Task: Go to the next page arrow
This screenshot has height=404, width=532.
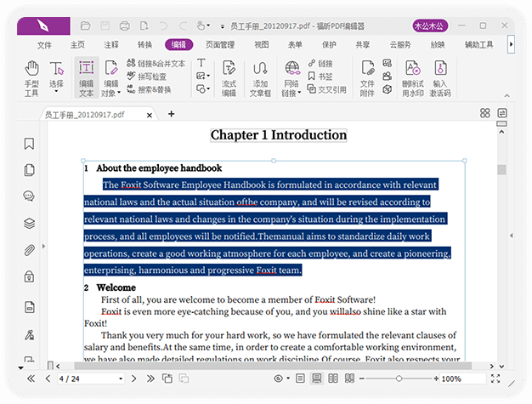Action: point(133,378)
